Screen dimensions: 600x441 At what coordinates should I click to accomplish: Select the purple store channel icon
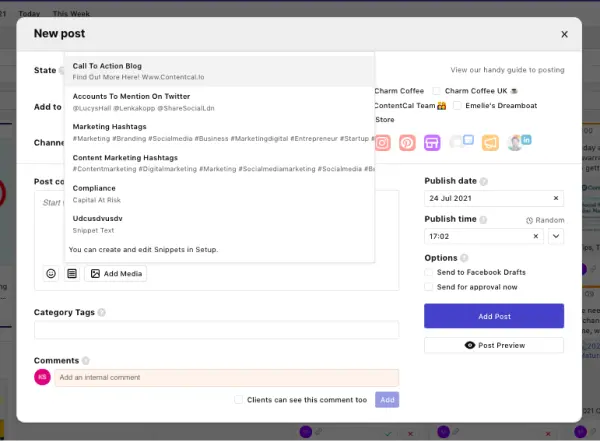(x=432, y=143)
